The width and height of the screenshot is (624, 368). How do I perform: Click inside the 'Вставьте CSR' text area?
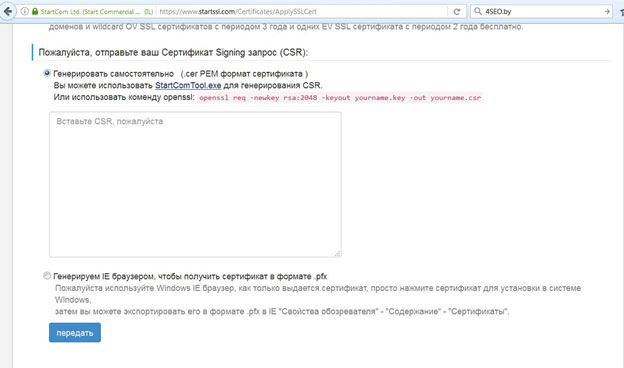coord(195,184)
